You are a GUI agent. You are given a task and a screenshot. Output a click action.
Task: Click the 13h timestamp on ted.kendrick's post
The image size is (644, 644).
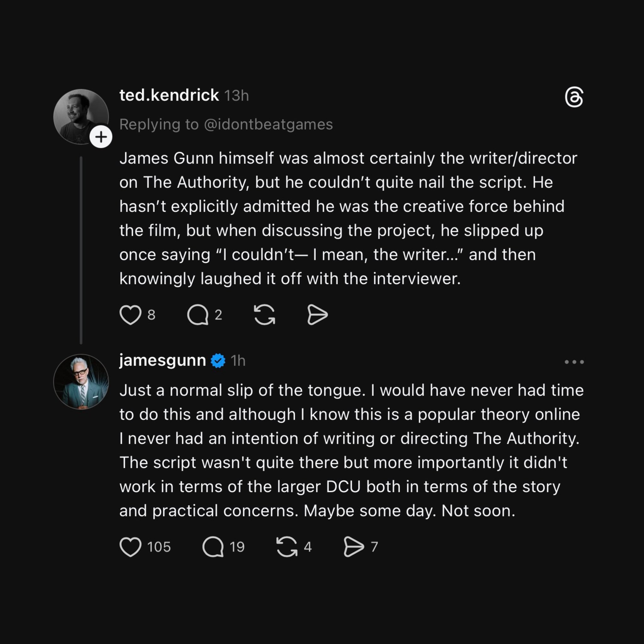click(237, 96)
